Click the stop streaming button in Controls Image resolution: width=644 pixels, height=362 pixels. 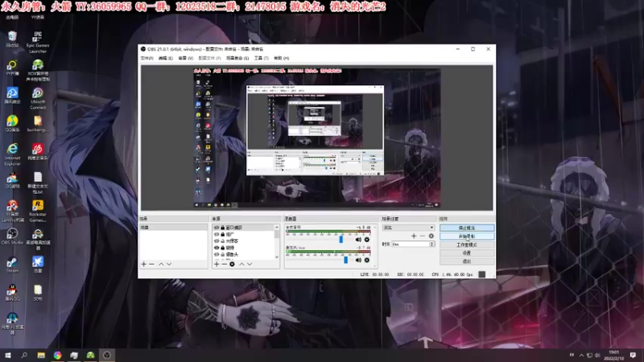click(467, 228)
